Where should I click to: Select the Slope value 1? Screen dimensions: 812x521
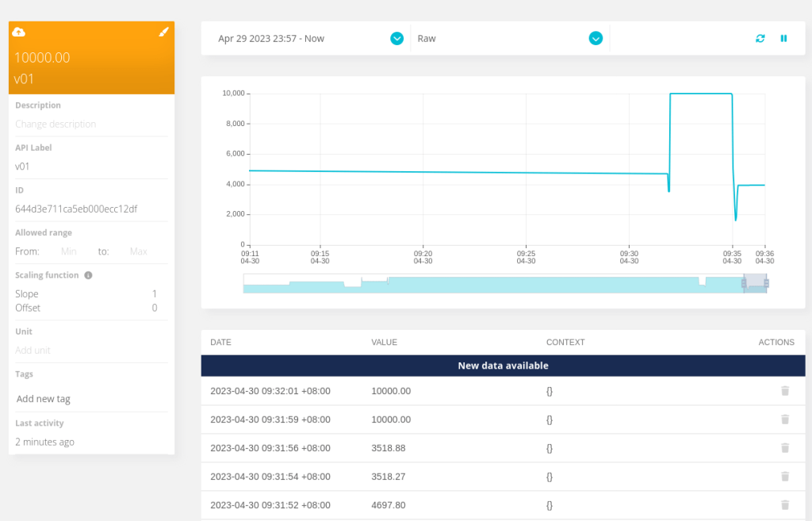pos(155,293)
